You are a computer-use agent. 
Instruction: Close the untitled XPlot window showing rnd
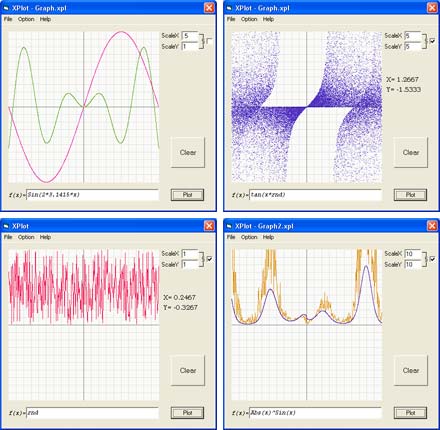209,226
